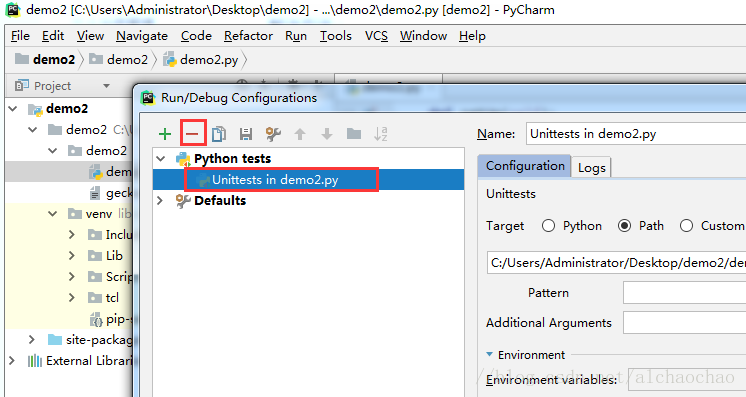Click the demo2.py Python file icon in breadcrumb
The width and height of the screenshot is (746, 397).
[x=169, y=60]
